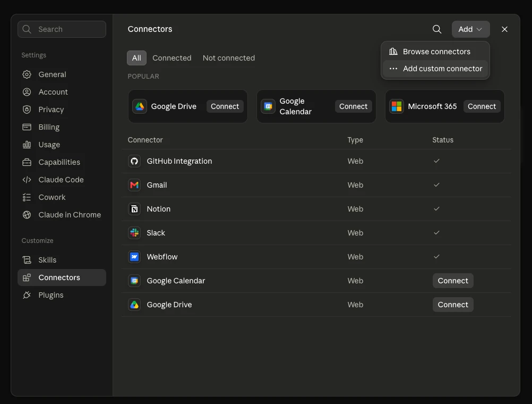Click the Connectors blocks icon in sidebar
Viewport: 532px width, 404px height.
click(27, 277)
